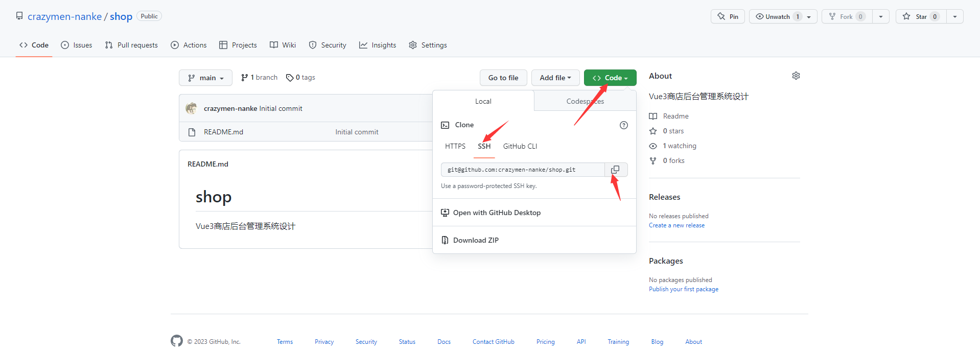Click the tag icon beside 0 tags
Image resolution: width=980 pixels, height=351 pixels.
pyautogui.click(x=290, y=78)
